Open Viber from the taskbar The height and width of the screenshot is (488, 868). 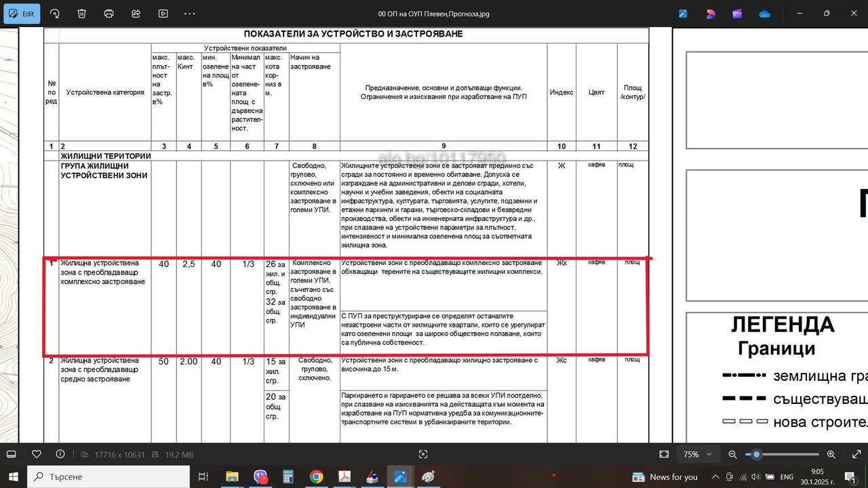pos(260,476)
